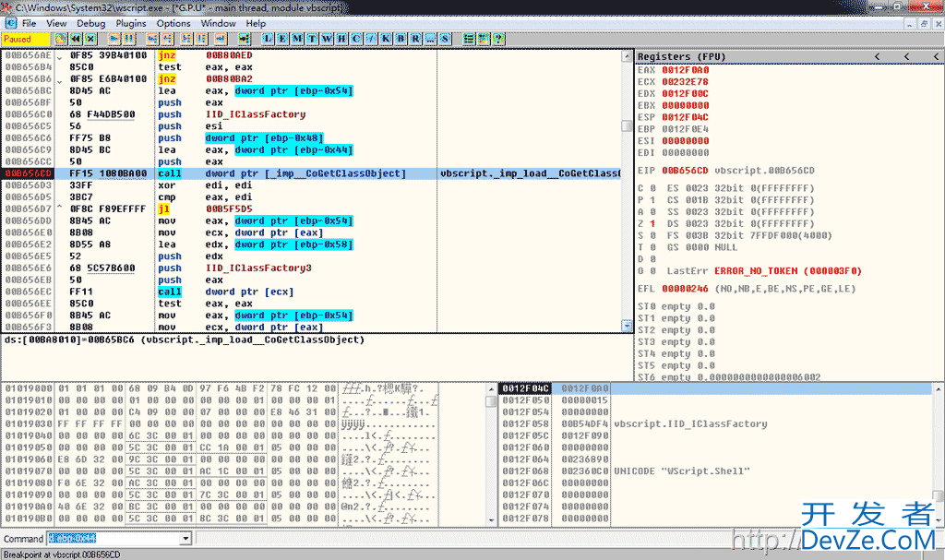Click the disassembly scrollbar thumb
The width and height of the screenshot is (945, 560).
(627, 126)
